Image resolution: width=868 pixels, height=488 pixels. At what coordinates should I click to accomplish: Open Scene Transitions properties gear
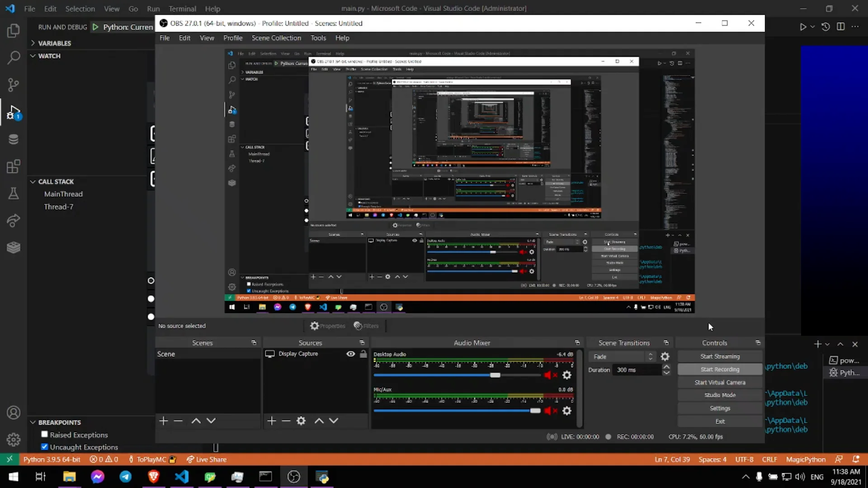pos(665,357)
